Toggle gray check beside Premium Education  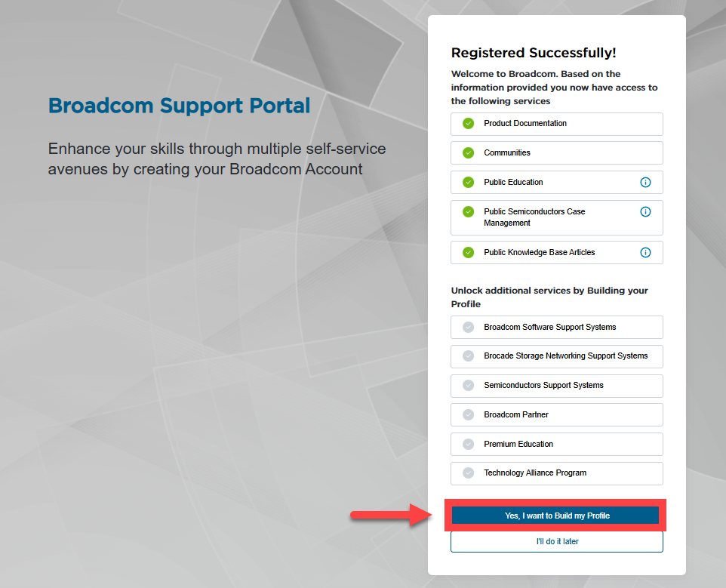[468, 445]
